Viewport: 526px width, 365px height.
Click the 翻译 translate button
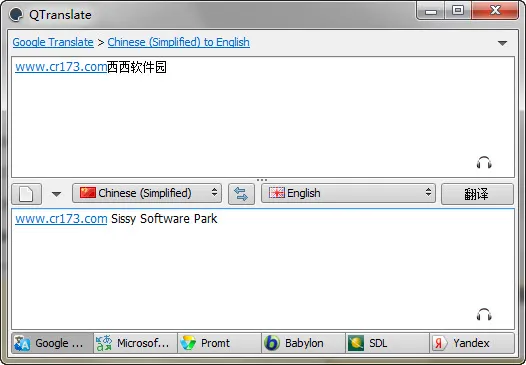coord(477,194)
